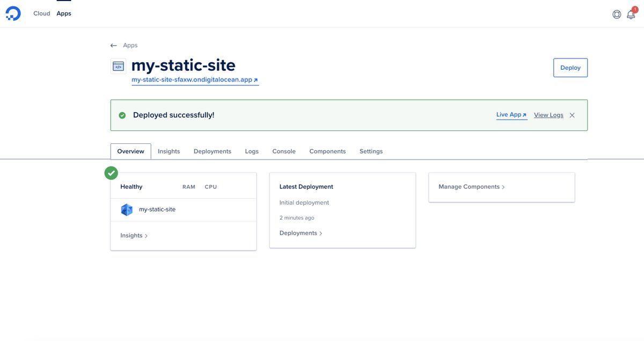Click the green Healthy status badge
This screenshot has height=341, width=644.
[111, 173]
